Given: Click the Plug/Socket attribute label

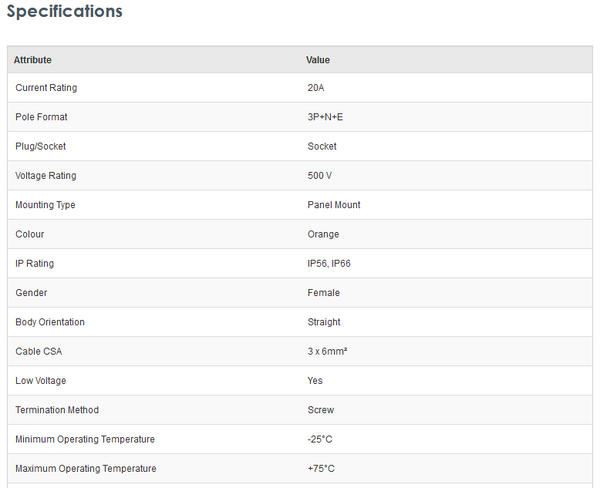Looking at the screenshot, I should click(x=40, y=146).
